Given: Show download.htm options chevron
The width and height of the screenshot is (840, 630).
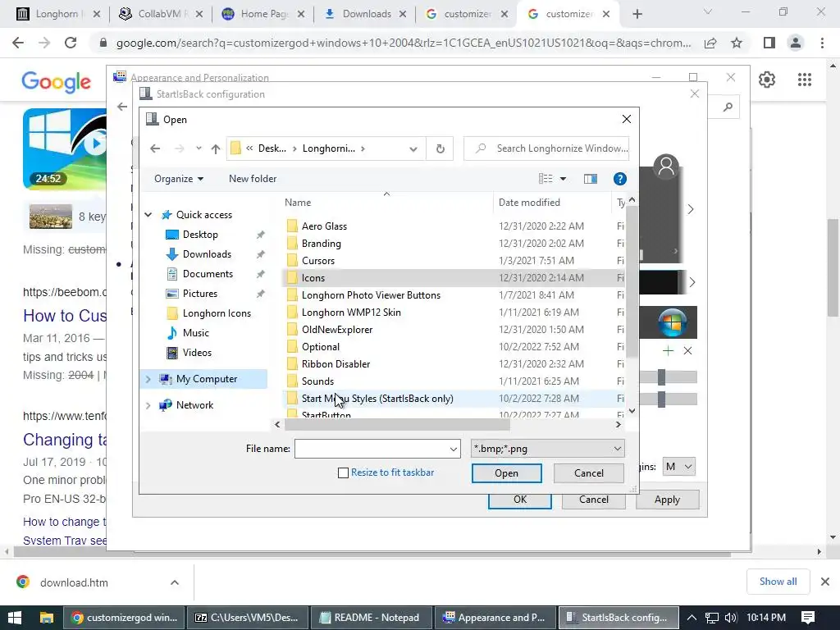Looking at the screenshot, I should [x=174, y=582].
